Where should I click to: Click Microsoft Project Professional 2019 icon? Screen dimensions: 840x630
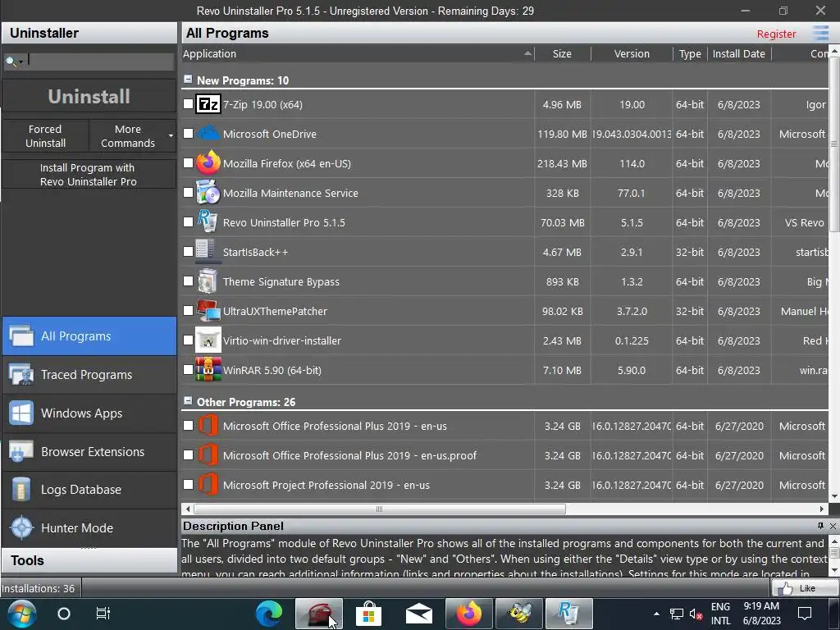[208, 485]
